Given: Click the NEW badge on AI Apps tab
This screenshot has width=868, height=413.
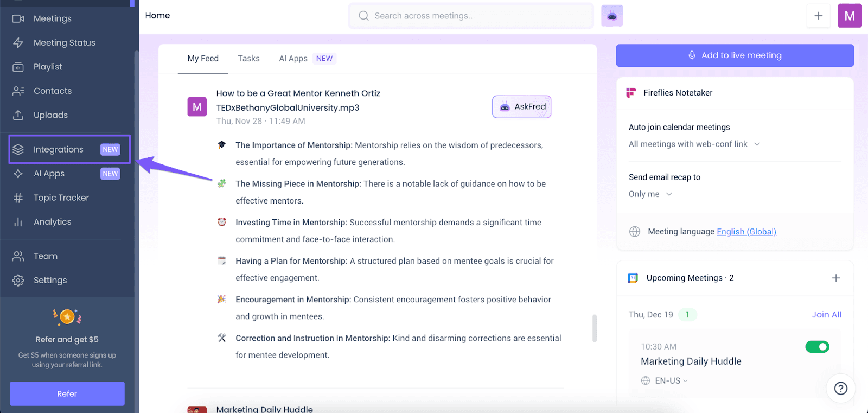Looking at the screenshot, I should [x=324, y=59].
